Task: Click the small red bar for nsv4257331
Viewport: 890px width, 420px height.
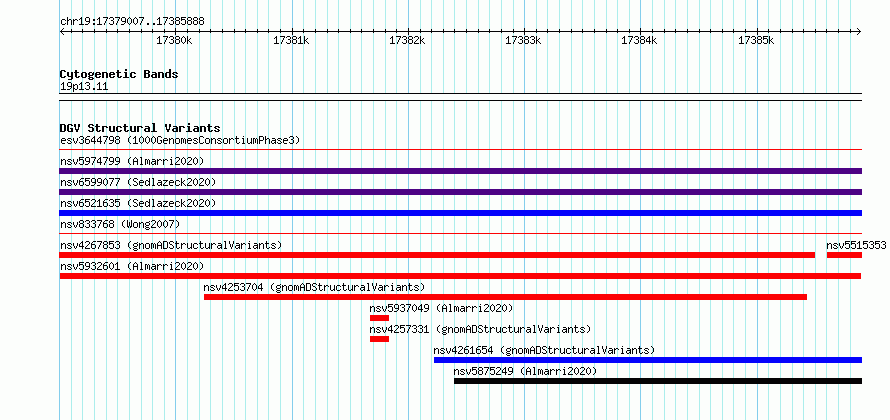Action: pyautogui.click(x=379, y=339)
